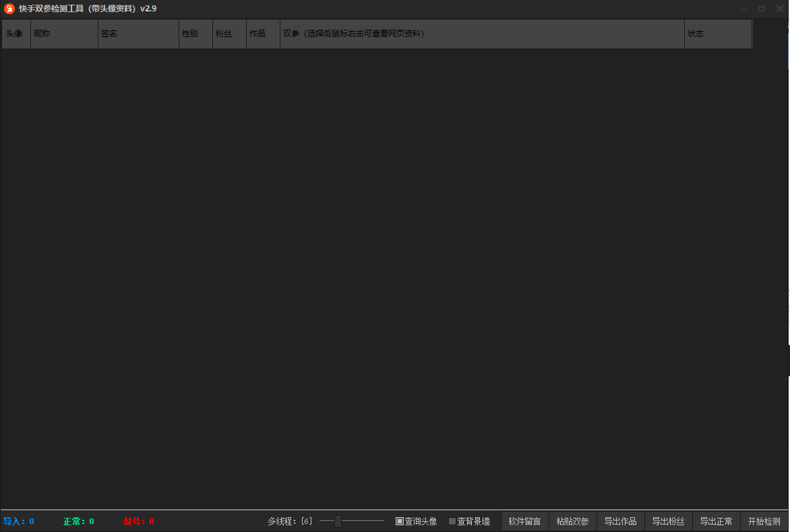Click the 粘贴双参 button
This screenshot has height=532, width=790.
coord(572,521)
